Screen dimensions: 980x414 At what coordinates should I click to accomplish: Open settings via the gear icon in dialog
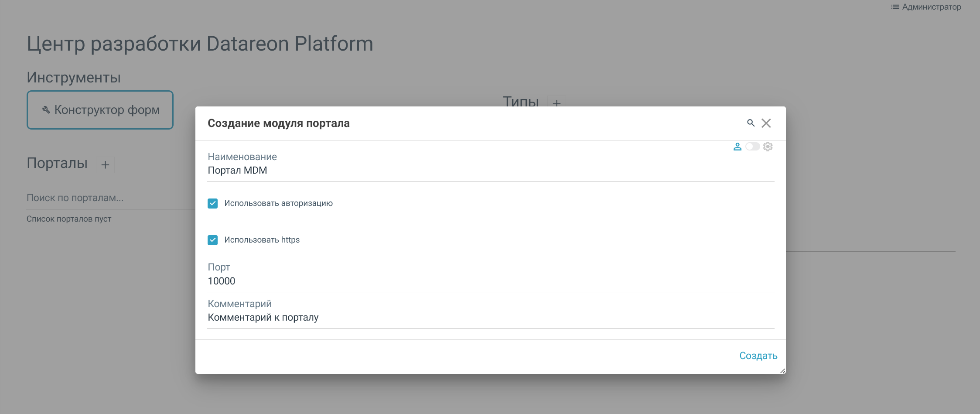pyautogui.click(x=768, y=147)
